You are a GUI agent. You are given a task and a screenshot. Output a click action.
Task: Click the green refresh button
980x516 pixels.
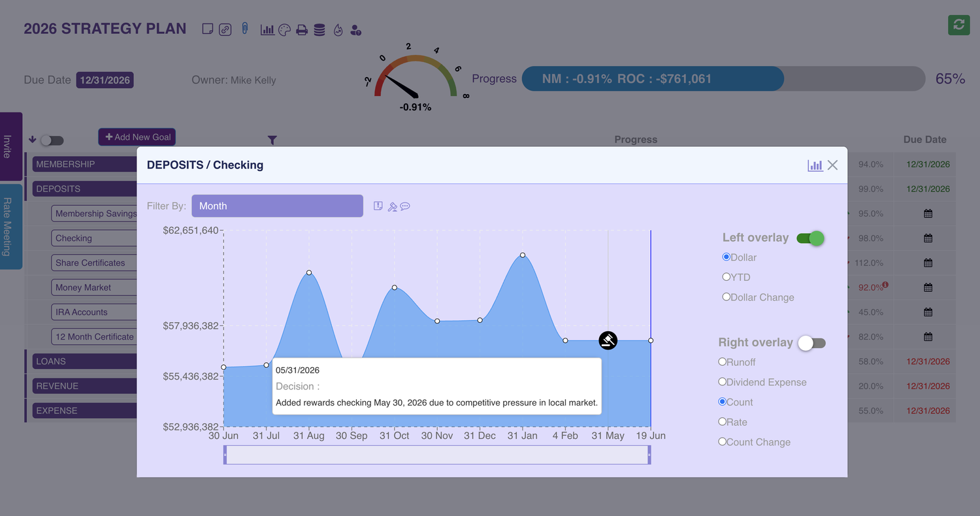[958, 25]
